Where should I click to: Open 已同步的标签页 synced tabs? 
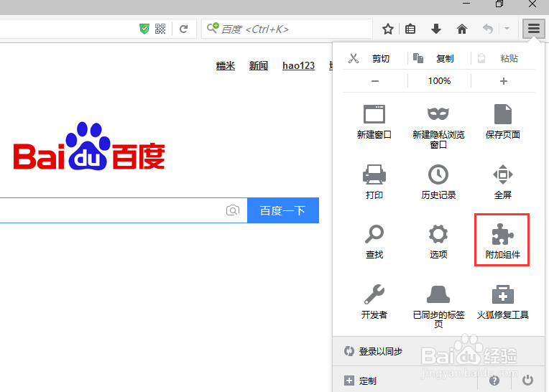tap(438, 307)
